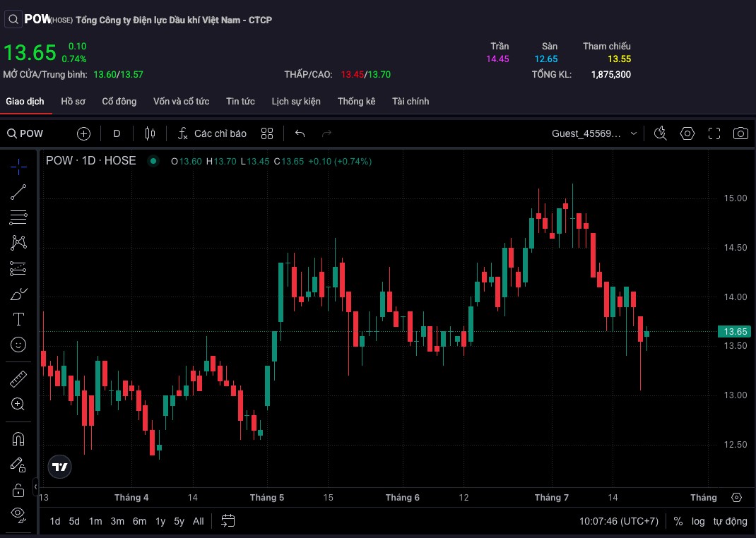Hide all drawings with eye icon
The height and width of the screenshot is (538, 756).
pyautogui.click(x=18, y=515)
